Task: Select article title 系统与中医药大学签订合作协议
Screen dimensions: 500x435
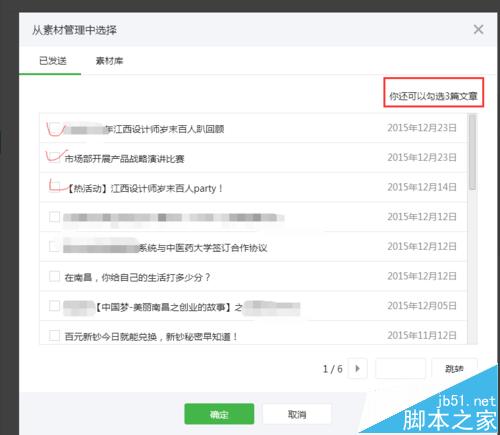Action: [203, 248]
